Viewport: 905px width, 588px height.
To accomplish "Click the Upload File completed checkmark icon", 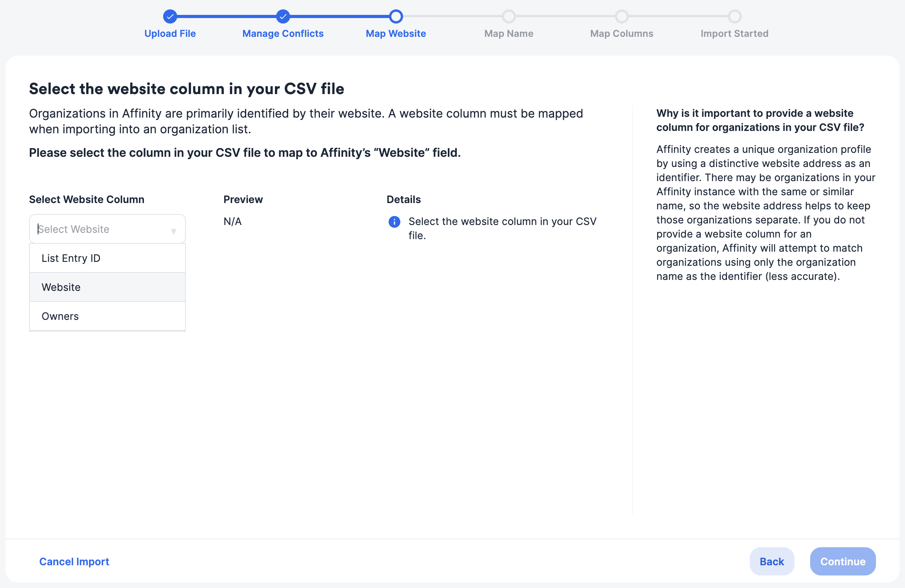I will tap(170, 16).
